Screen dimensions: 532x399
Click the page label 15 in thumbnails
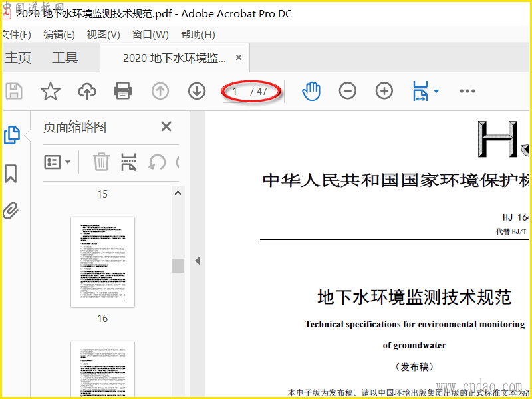[x=102, y=194]
